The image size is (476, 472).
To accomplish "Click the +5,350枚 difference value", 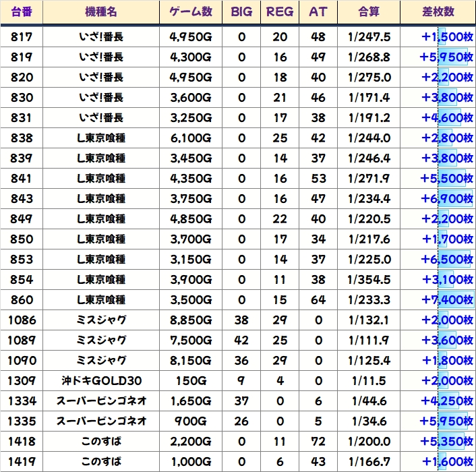I will pyautogui.click(x=446, y=442).
